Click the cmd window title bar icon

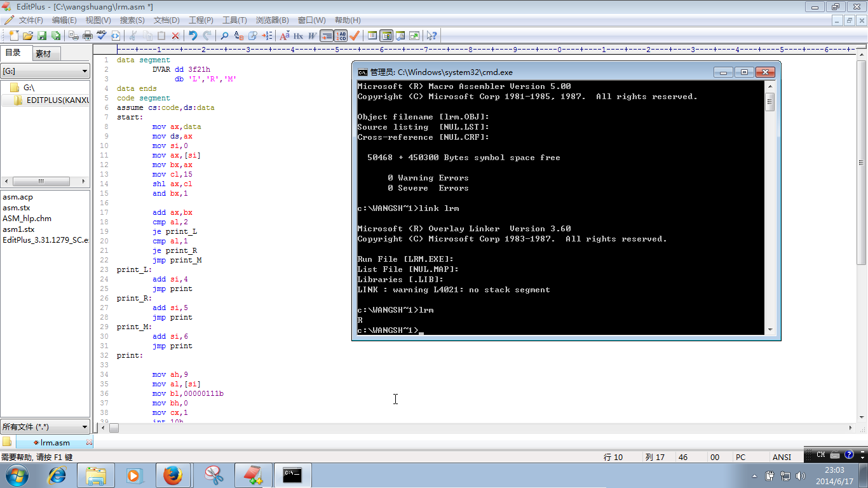(x=363, y=72)
